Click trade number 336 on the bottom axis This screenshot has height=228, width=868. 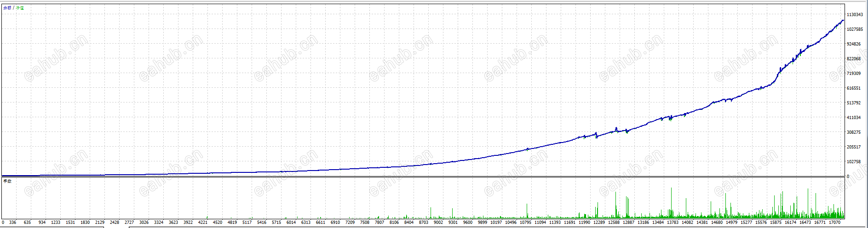[x=12, y=222]
